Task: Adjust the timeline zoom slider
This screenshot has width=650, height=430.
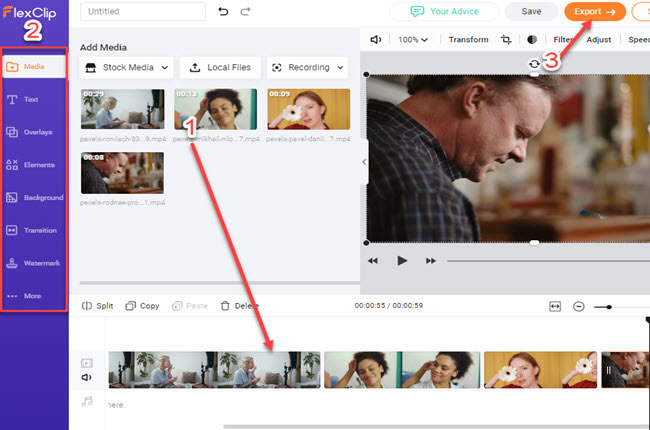Action: (x=609, y=306)
